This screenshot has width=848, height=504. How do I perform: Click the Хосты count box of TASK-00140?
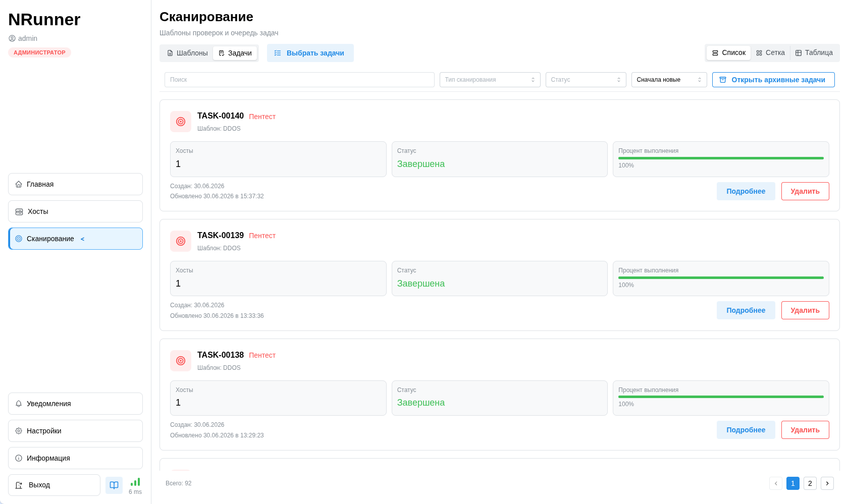278,159
